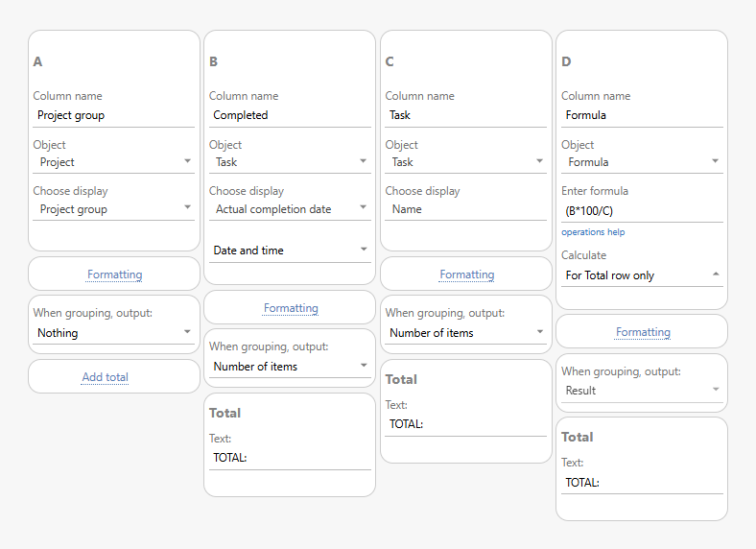Screen dimensions: 756x549
Task: Expand Calculate dropdown For Total row only
Action: 642,275
